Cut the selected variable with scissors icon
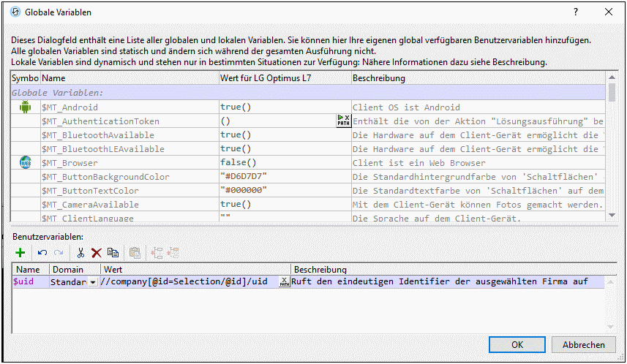The image size is (627, 364). tap(80, 253)
